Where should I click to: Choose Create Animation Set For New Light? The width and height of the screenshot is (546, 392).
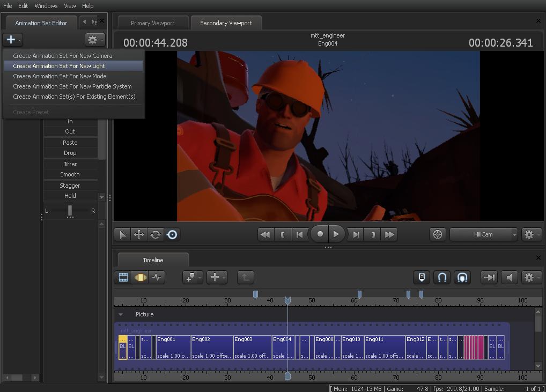pos(59,66)
